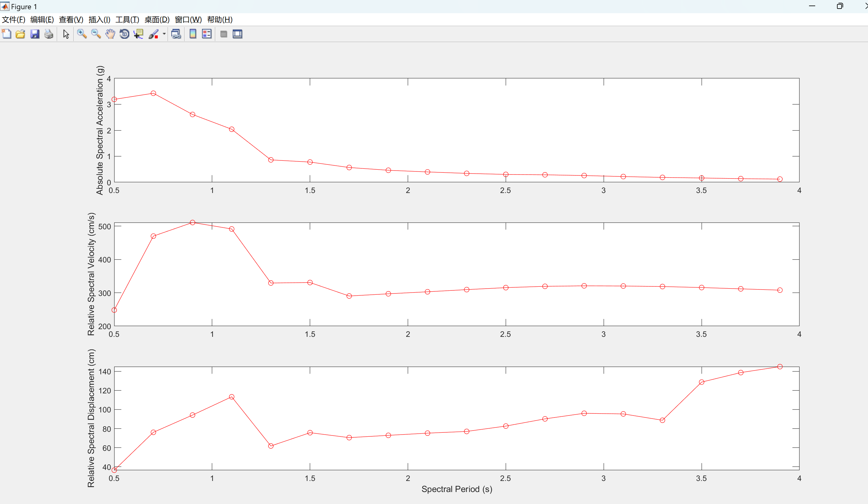Enable the Rotate 3D tool
The width and height of the screenshot is (868, 504).
pyautogui.click(x=124, y=34)
